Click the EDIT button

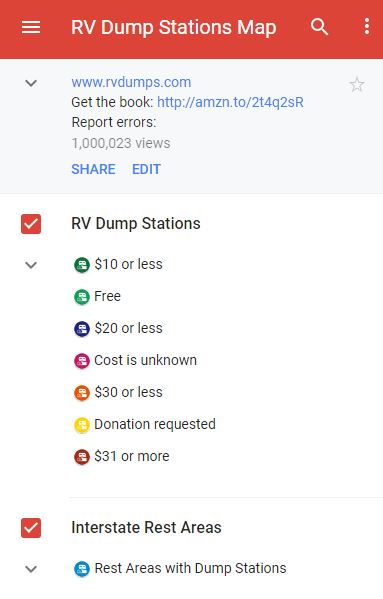click(x=146, y=169)
